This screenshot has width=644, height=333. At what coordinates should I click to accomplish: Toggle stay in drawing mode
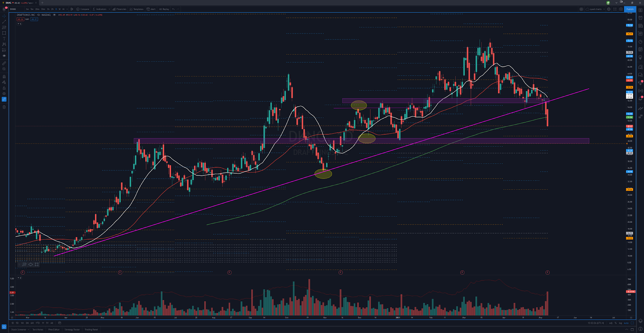[4, 82]
